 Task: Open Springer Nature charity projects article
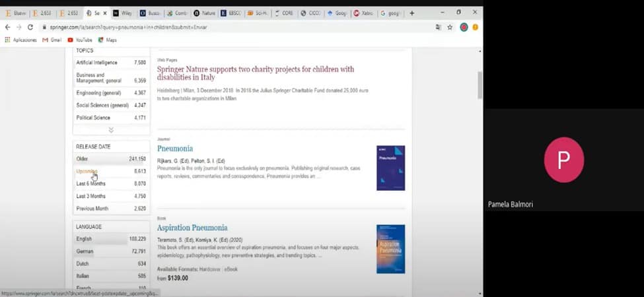pos(255,73)
